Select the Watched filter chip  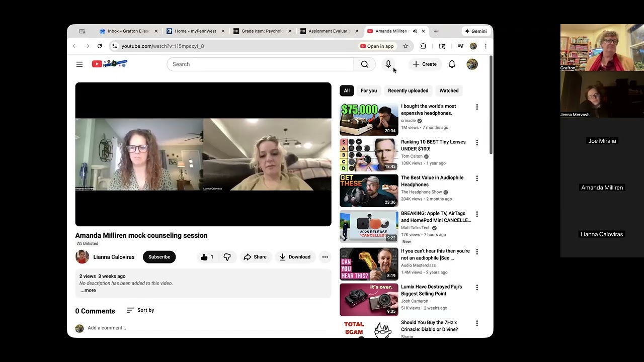(449, 90)
